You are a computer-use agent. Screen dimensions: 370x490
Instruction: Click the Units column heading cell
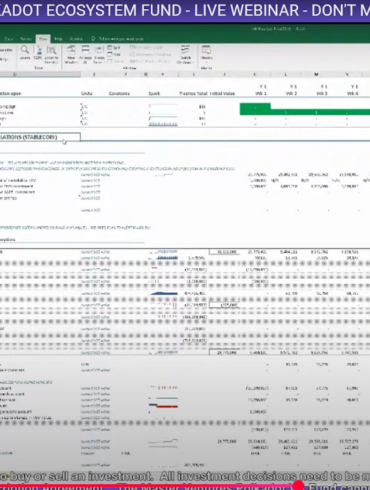(87, 94)
